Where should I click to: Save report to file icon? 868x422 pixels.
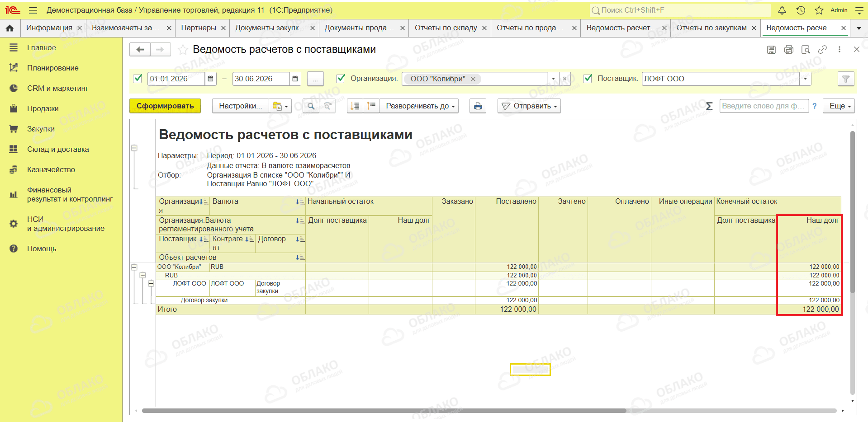pyautogui.click(x=772, y=50)
